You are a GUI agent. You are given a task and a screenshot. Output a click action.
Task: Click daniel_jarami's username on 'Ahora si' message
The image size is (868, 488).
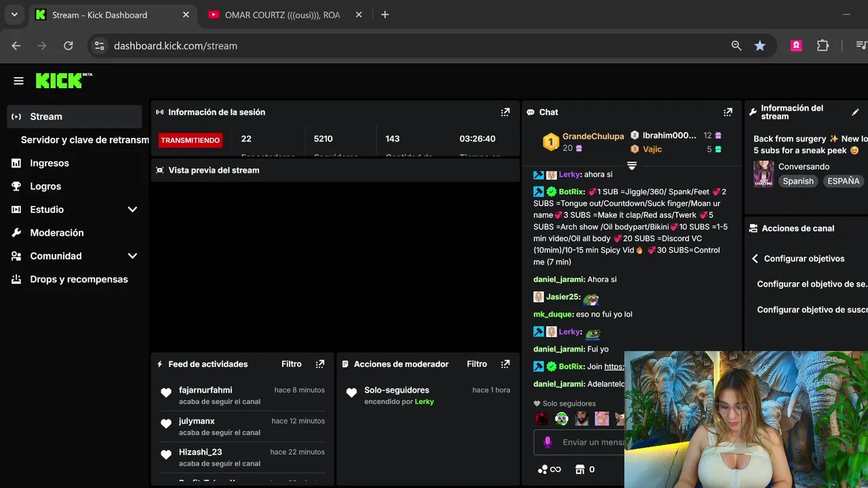point(559,279)
